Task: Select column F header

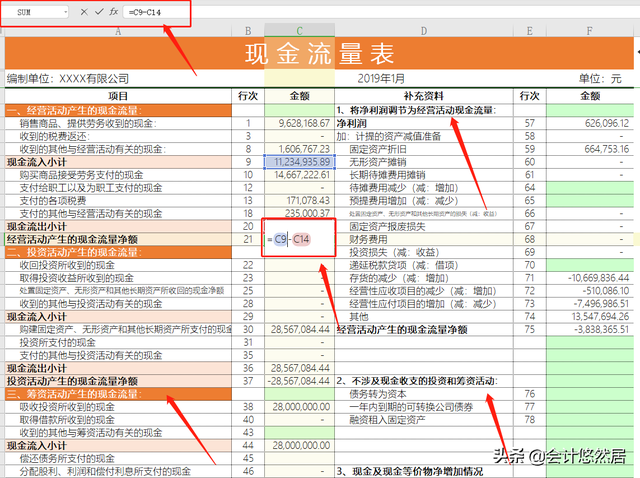Action: pyautogui.click(x=590, y=31)
